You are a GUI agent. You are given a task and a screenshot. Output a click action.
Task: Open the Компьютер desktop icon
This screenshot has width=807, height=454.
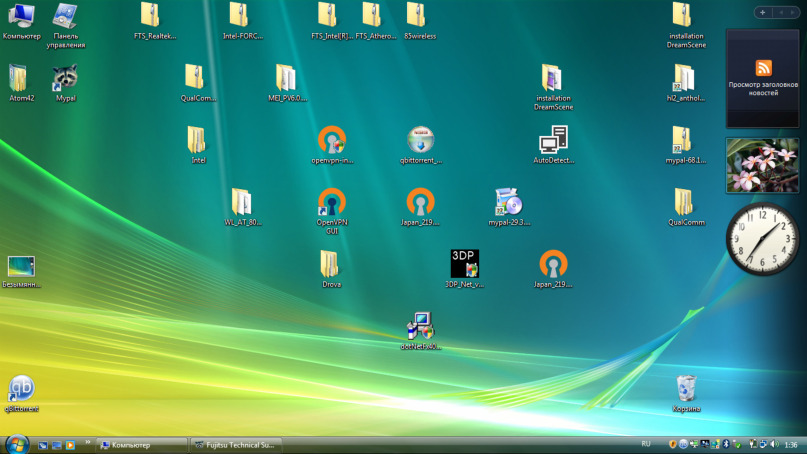click(21, 17)
